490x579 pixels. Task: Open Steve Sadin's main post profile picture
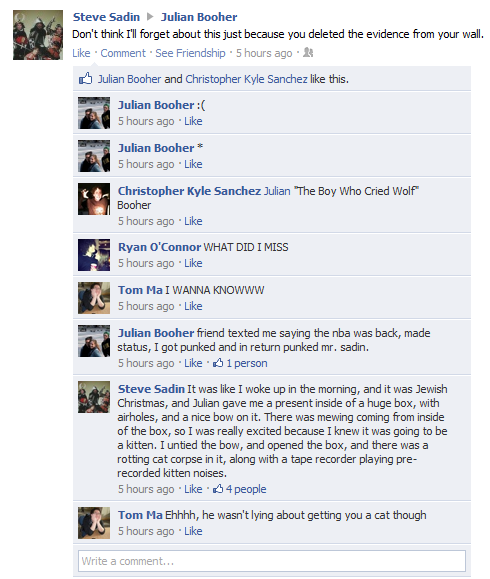38,35
